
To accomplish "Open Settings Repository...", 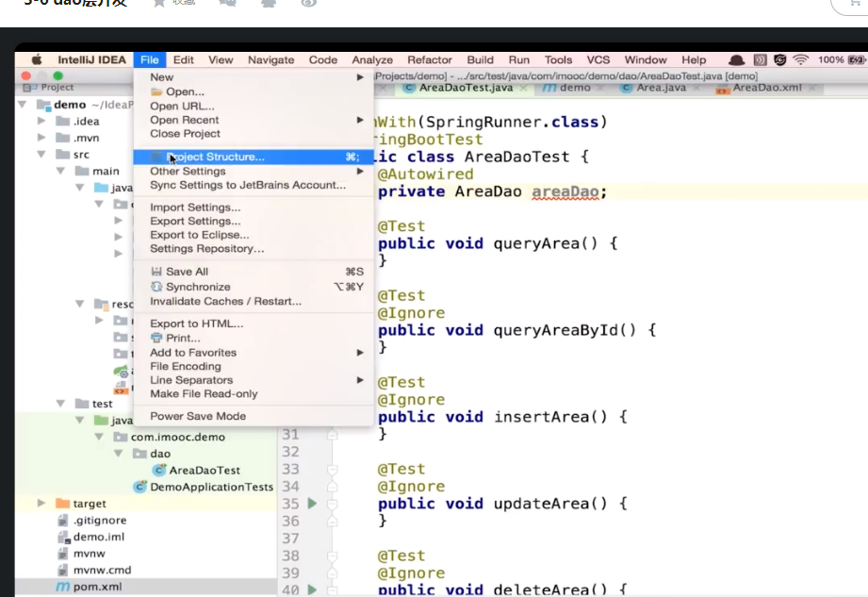I will (254, 249).
